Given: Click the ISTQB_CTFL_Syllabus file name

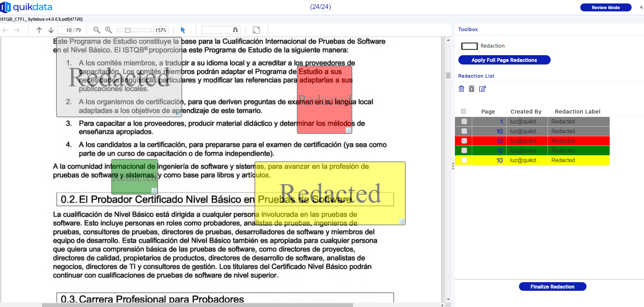Looking at the screenshot, I should (x=41, y=19).
